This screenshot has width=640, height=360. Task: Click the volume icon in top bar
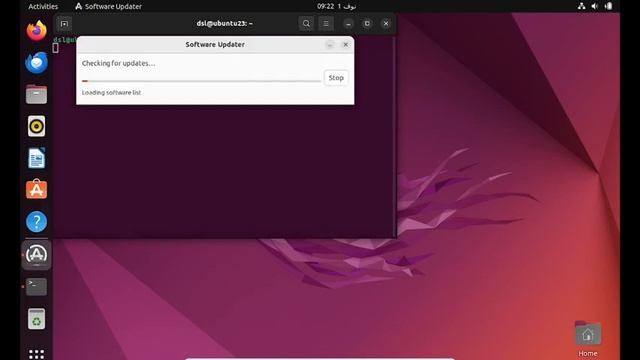595,6
